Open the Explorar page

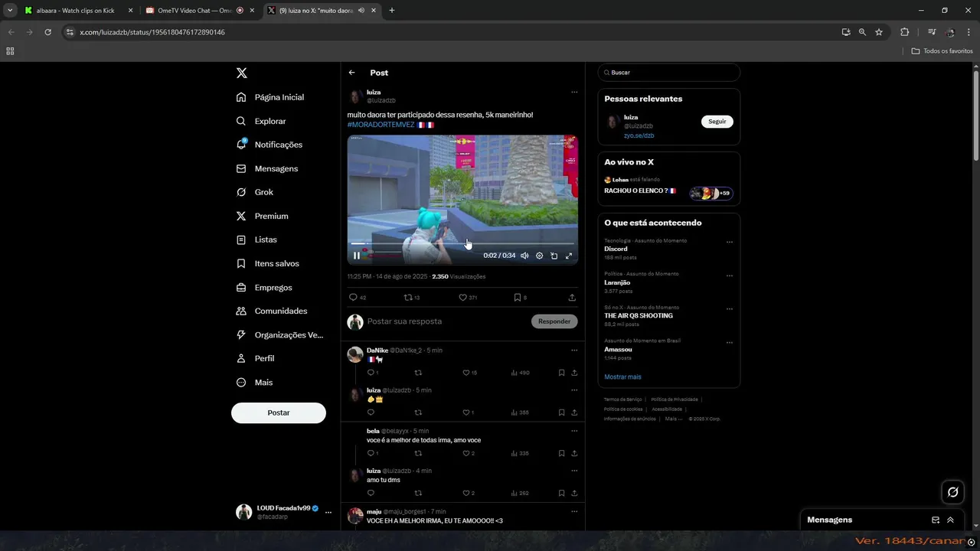[x=261, y=121]
